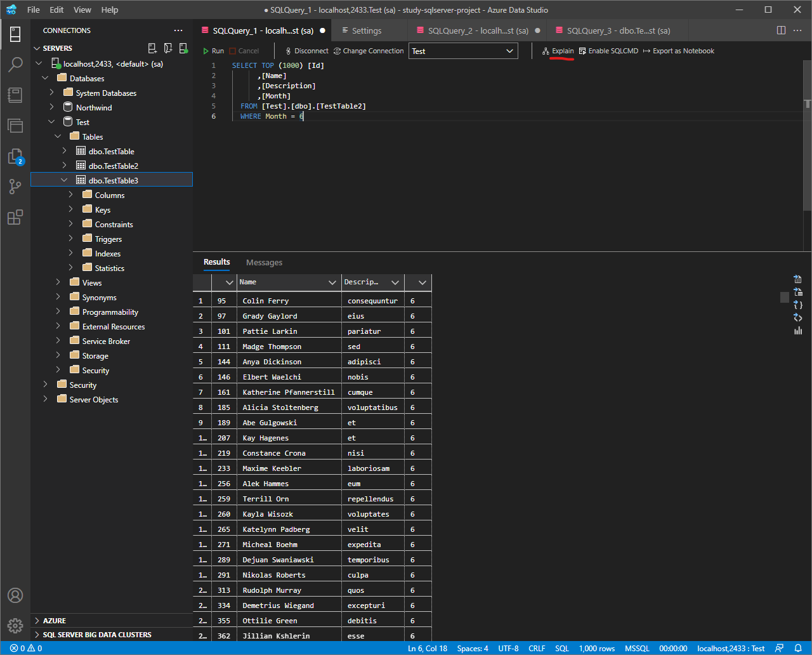This screenshot has width=812, height=655.
Task: Save results as CSV icon
Action: coord(798,279)
